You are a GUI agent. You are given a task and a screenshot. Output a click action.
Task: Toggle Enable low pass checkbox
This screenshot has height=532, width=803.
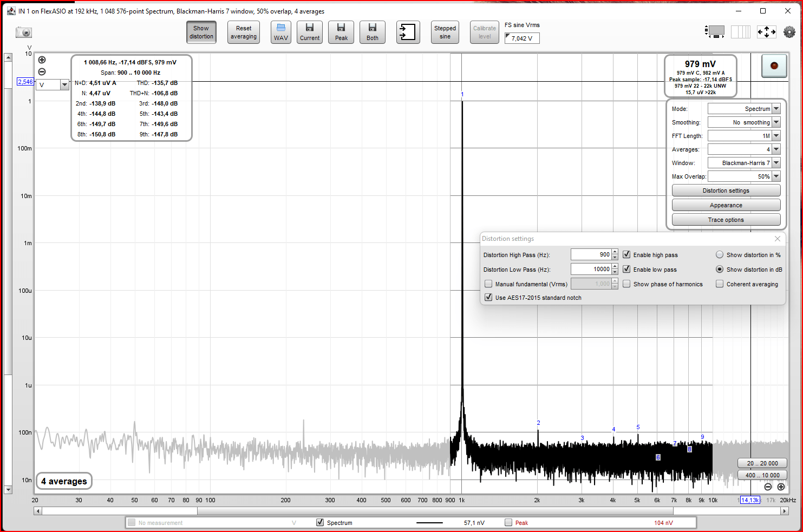click(626, 269)
